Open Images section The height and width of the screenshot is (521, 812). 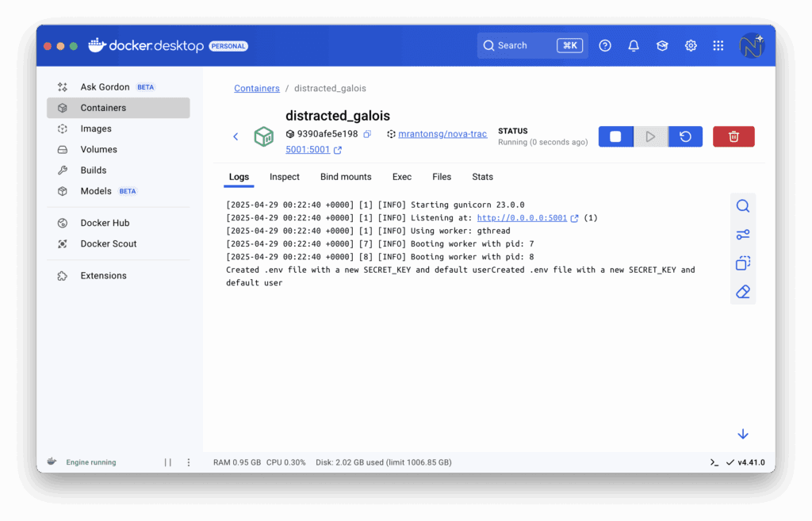point(118,128)
